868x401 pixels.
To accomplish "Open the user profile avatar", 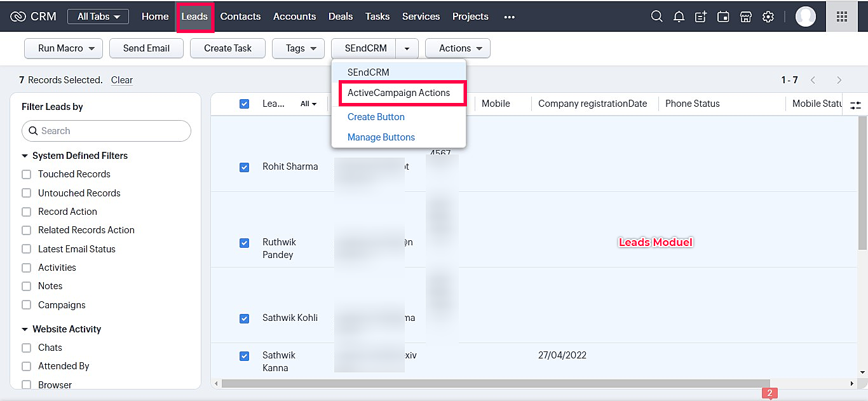I will (x=806, y=17).
